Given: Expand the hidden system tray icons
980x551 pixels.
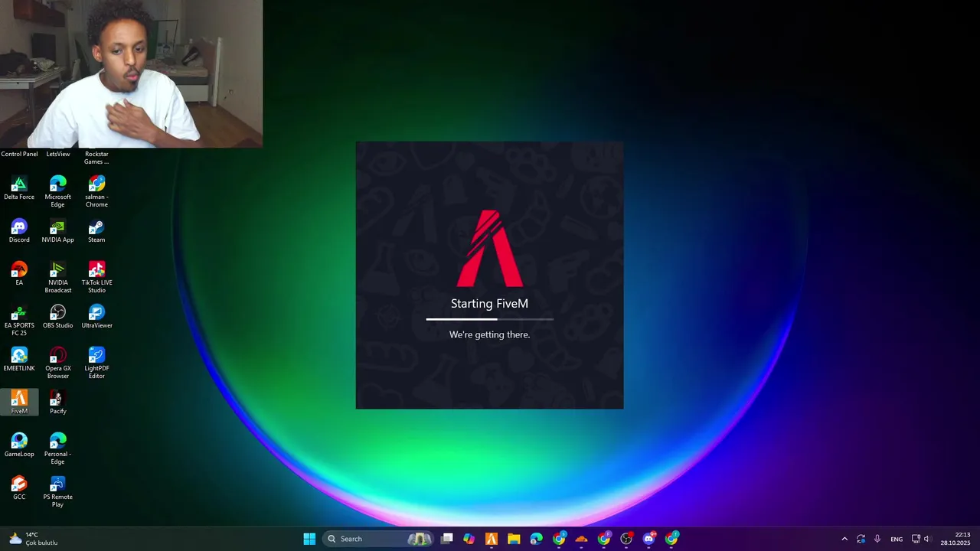Looking at the screenshot, I should point(844,539).
